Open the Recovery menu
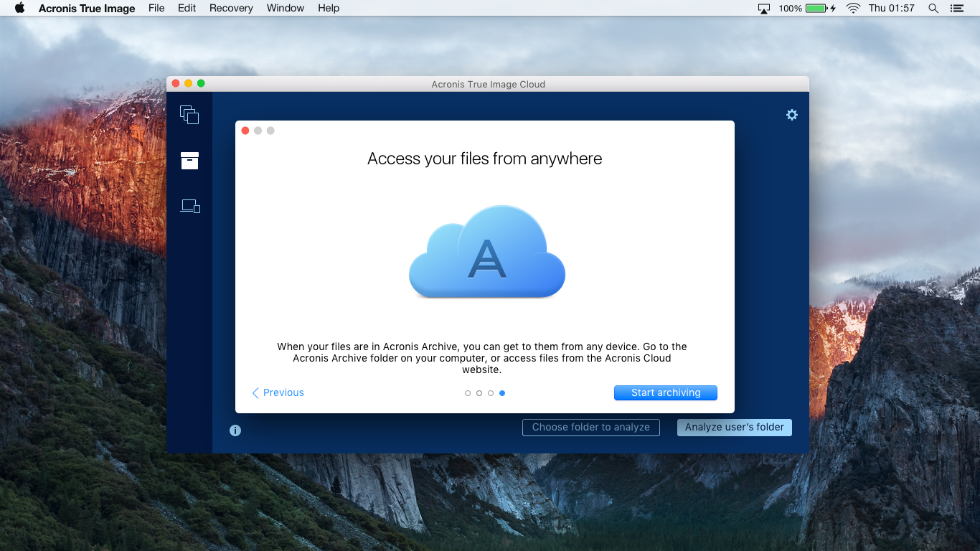 (x=231, y=8)
